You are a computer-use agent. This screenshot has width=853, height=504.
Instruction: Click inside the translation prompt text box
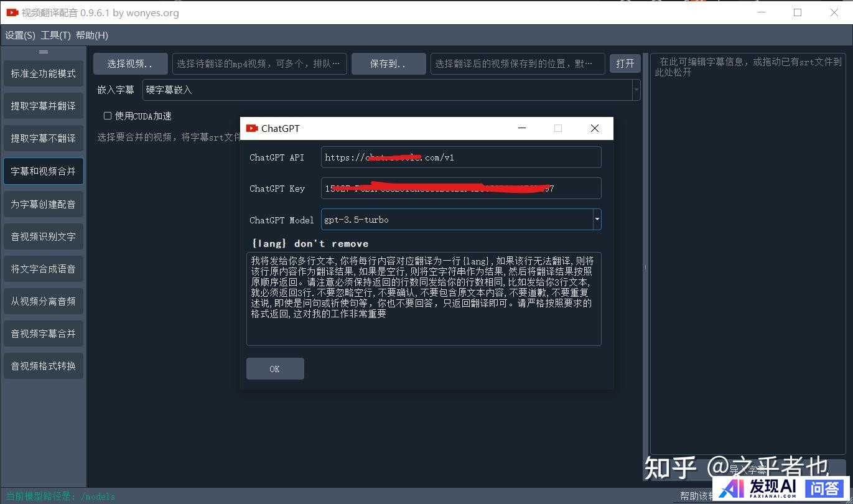pos(423,299)
